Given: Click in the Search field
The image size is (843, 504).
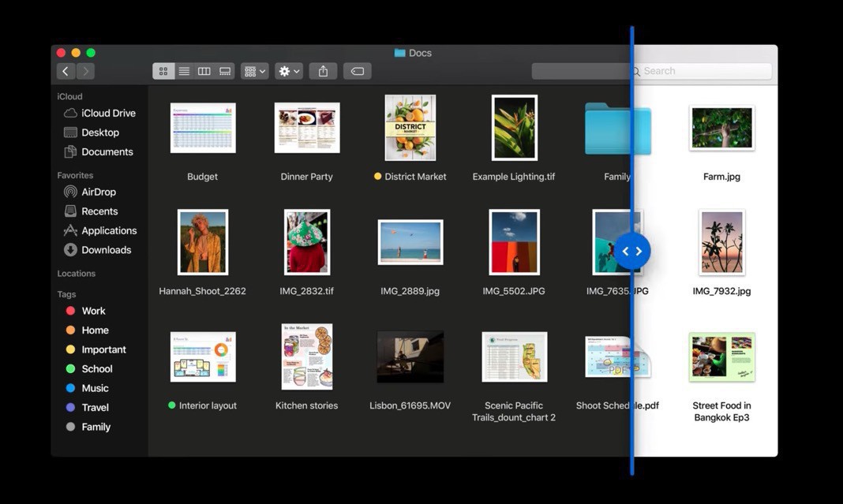Looking at the screenshot, I should point(702,71).
